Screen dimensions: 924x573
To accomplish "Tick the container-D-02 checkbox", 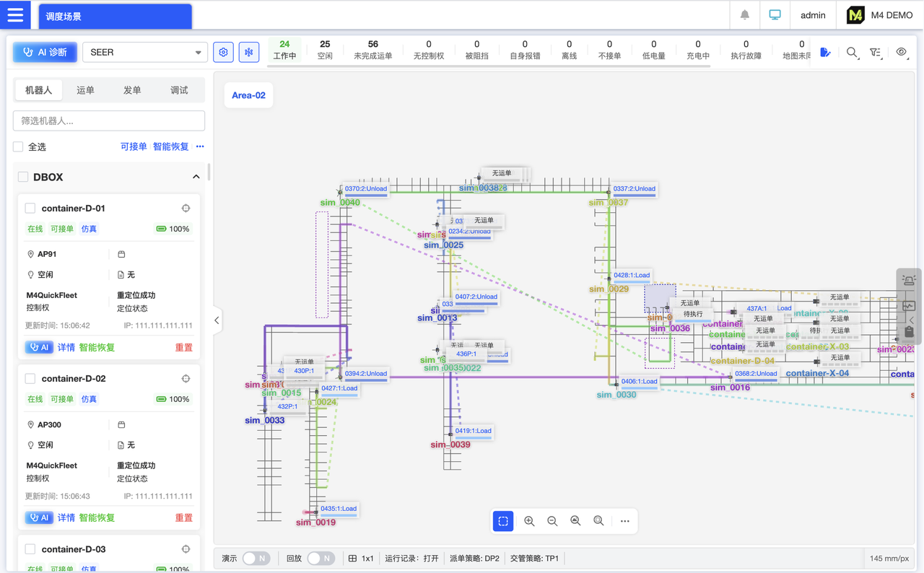I will [x=30, y=379].
